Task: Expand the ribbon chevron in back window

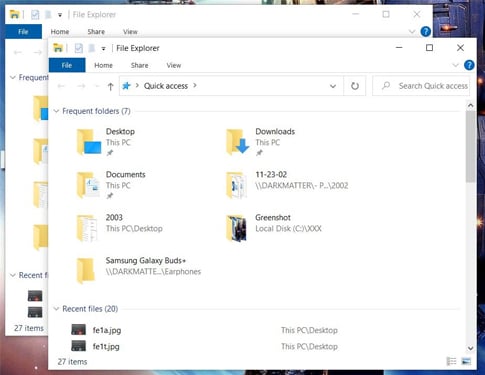Action: click(412, 32)
